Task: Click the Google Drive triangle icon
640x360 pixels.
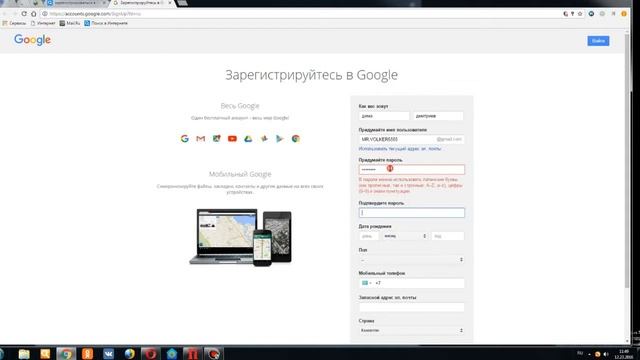Action: click(248, 139)
